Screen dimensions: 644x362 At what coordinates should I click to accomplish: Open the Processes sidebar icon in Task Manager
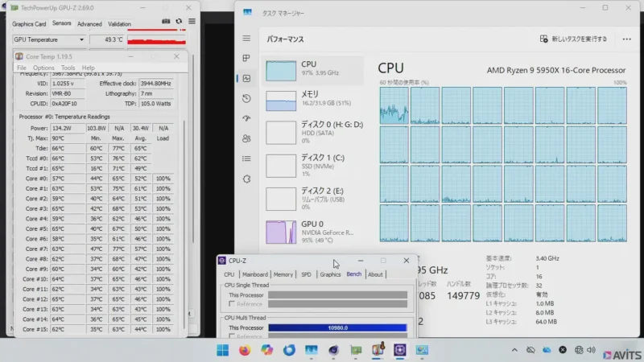246,59
